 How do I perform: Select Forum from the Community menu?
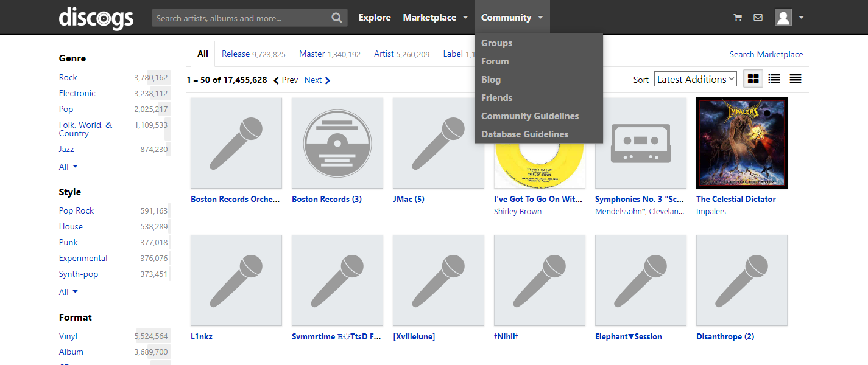(495, 61)
